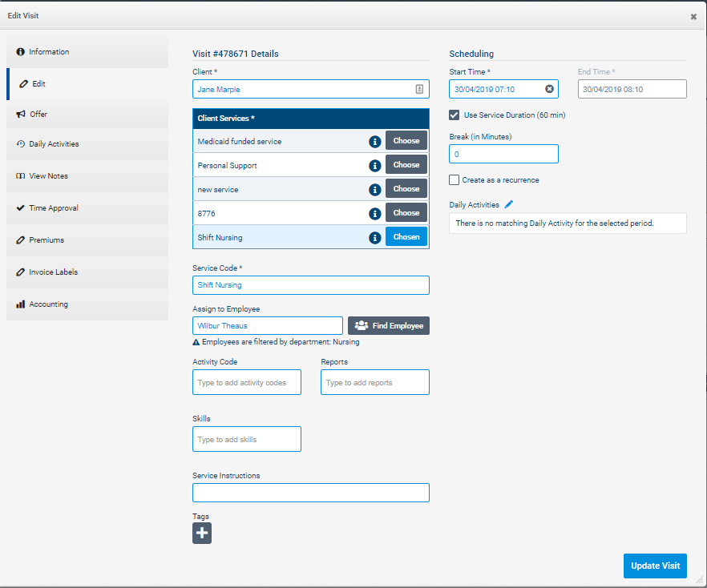Open the Service Code combo box
Image resolution: width=707 pixels, height=588 pixels.
click(311, 285)
